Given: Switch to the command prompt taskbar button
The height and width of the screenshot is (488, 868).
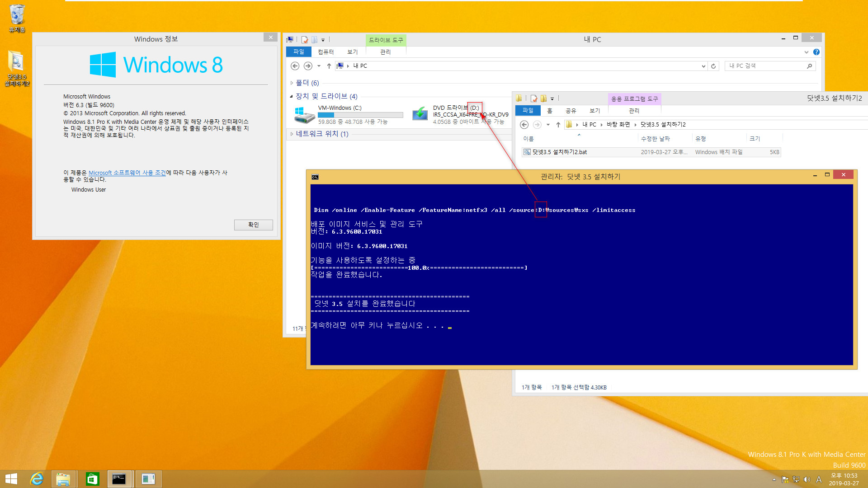Looking at the screenshot, I should 120,479.
